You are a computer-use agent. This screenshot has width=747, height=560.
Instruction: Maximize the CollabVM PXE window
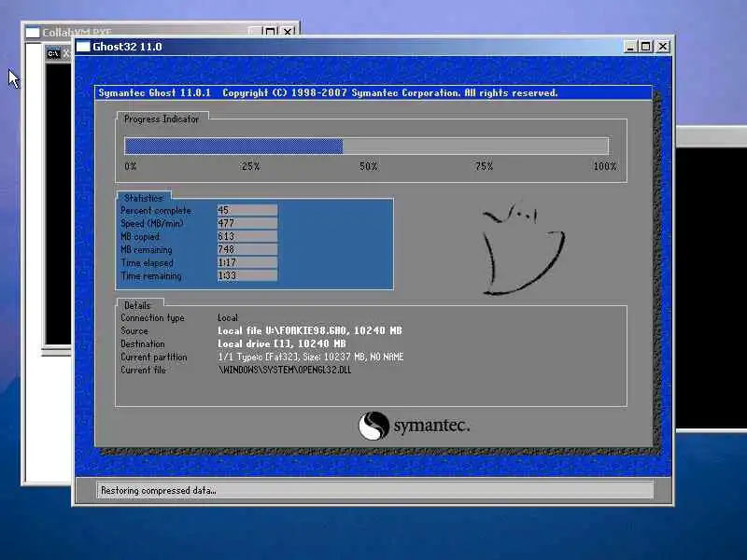[270, 32]
